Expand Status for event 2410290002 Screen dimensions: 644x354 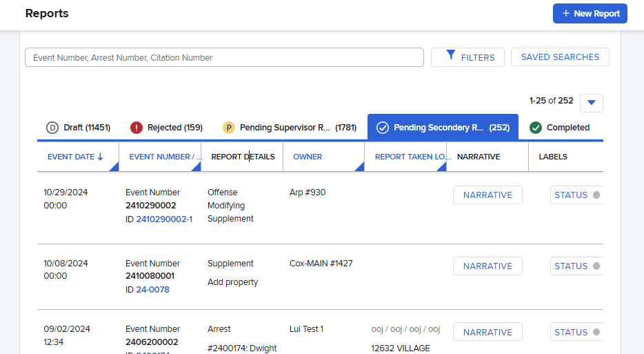click(x=576, y=195)
